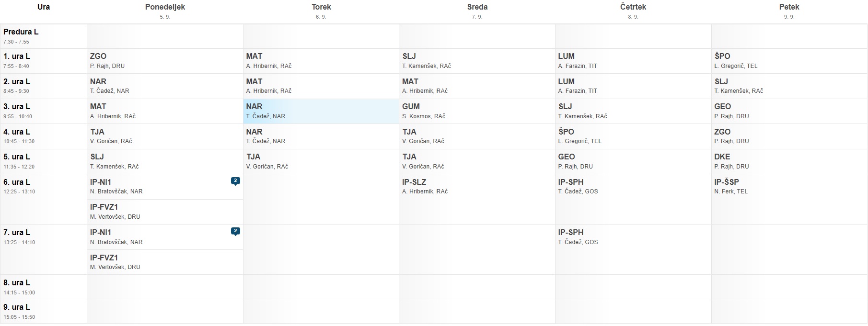Select the first LUM lesson on Thursday
Image resolution: width=868 pixels, height=326 pixels.
(x=633, y=61)
